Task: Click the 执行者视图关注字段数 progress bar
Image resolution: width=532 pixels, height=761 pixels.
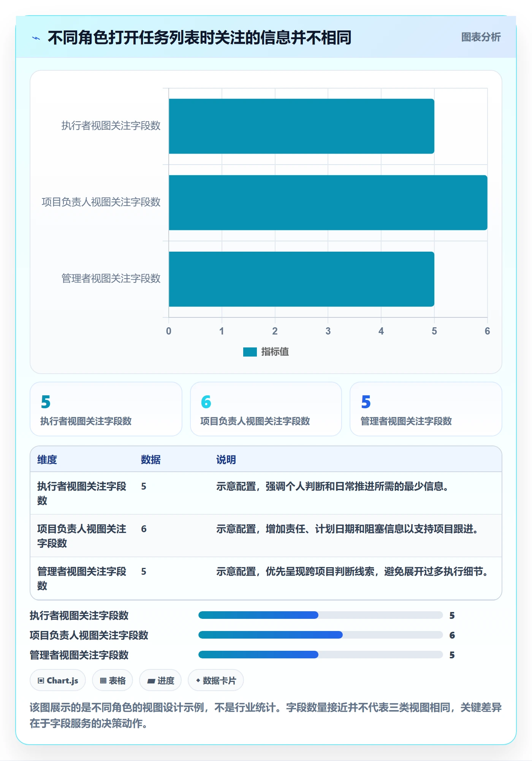Action: click(320, 615)
